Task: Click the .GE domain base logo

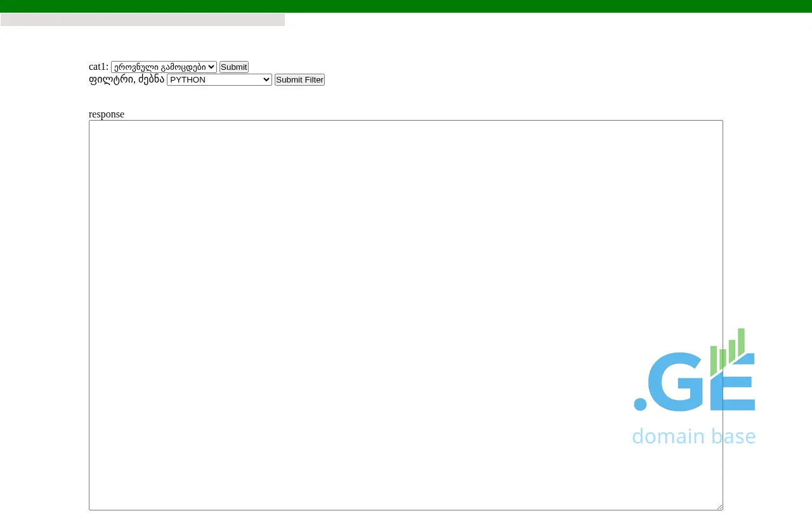Action: [x=694, y=387]
